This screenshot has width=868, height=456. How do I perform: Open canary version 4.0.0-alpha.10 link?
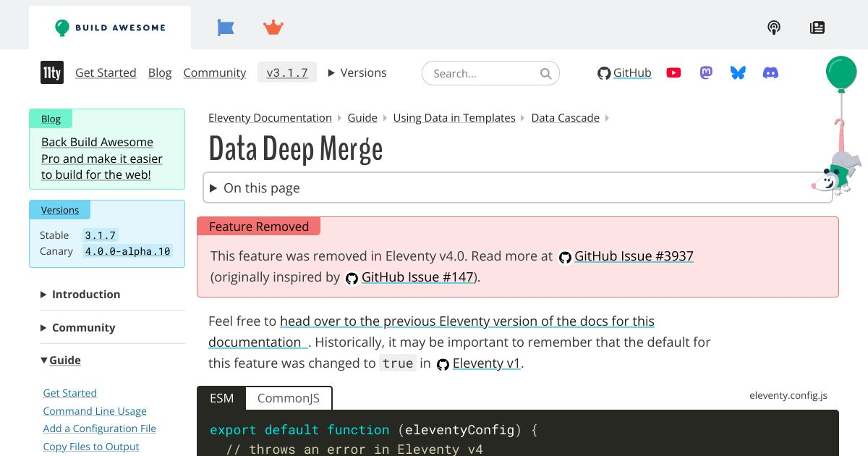pos(128,251)
